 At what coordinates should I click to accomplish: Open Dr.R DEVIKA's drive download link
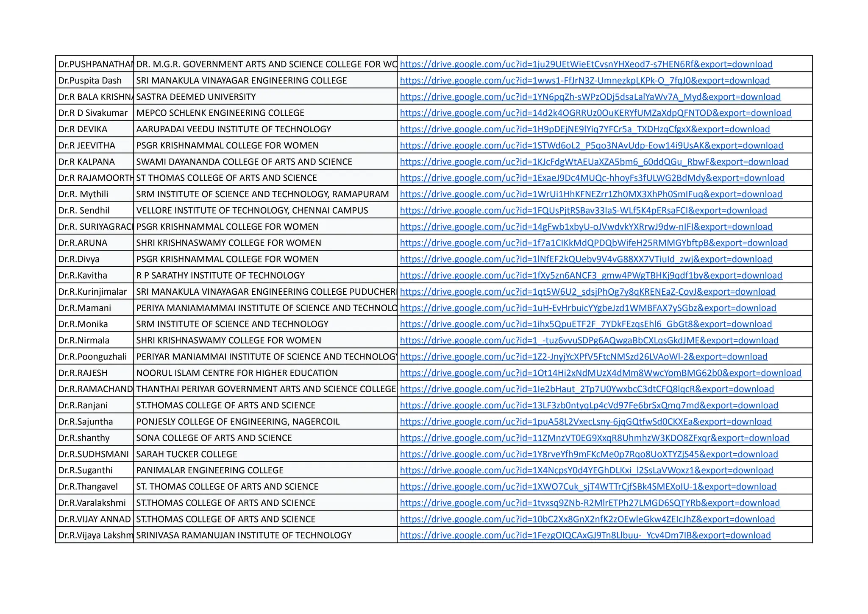point(584,129)
